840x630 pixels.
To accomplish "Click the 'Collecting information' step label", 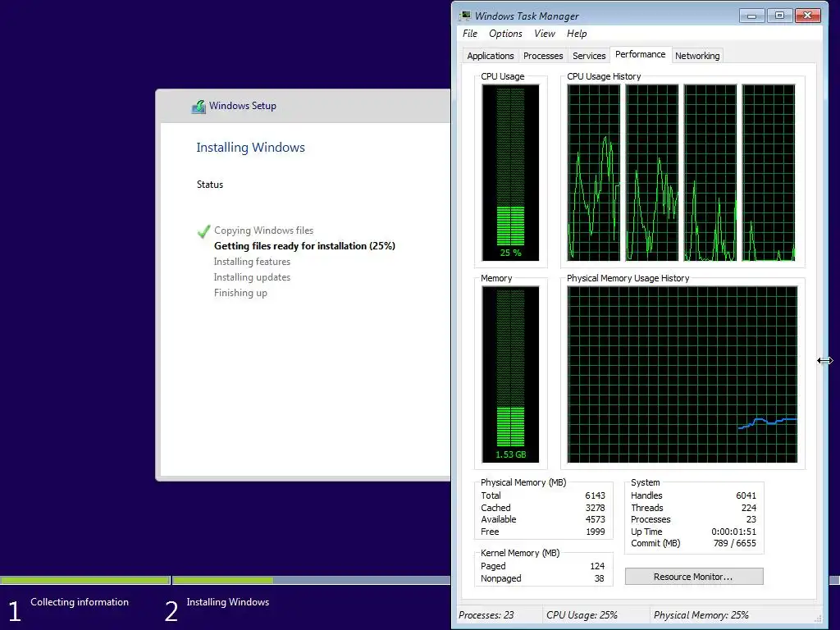I will 80,602.
